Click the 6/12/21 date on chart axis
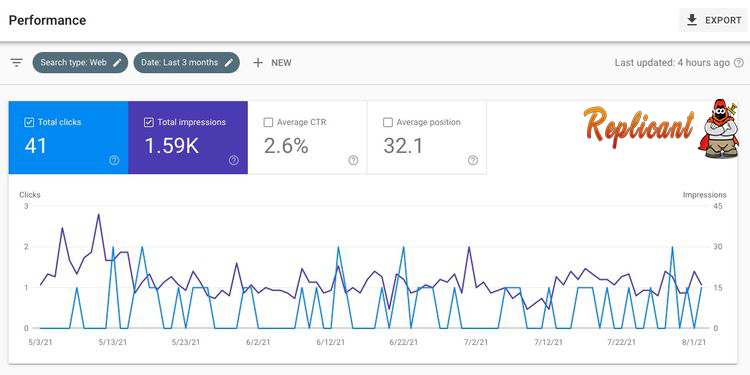 click(x=331, y=342)
